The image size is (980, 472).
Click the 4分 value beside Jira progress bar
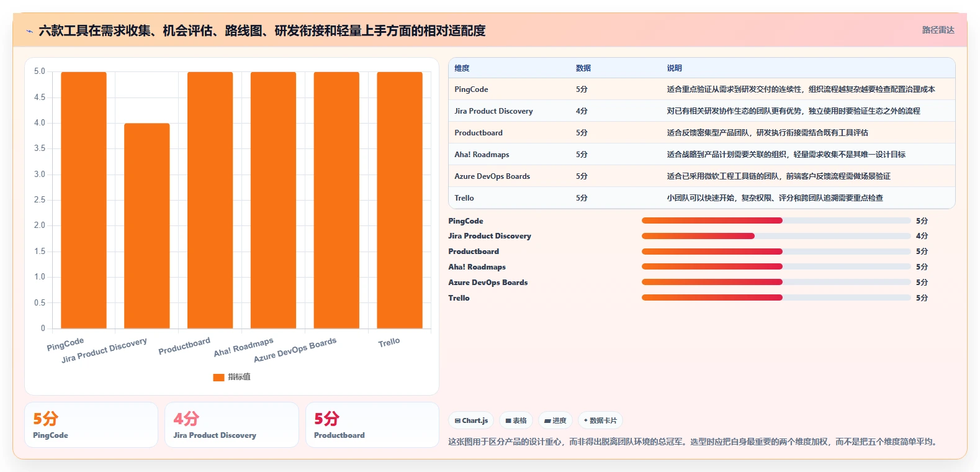922,236
